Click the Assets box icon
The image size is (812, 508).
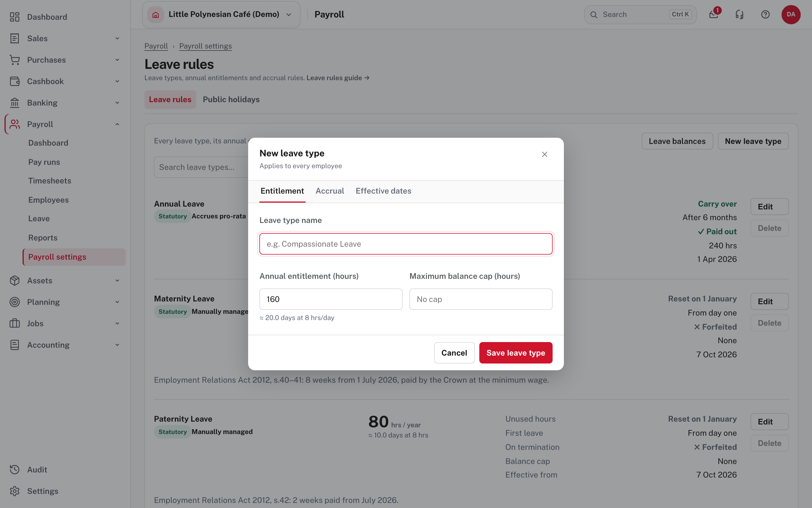pyautogui.click(x=14, y=281)
